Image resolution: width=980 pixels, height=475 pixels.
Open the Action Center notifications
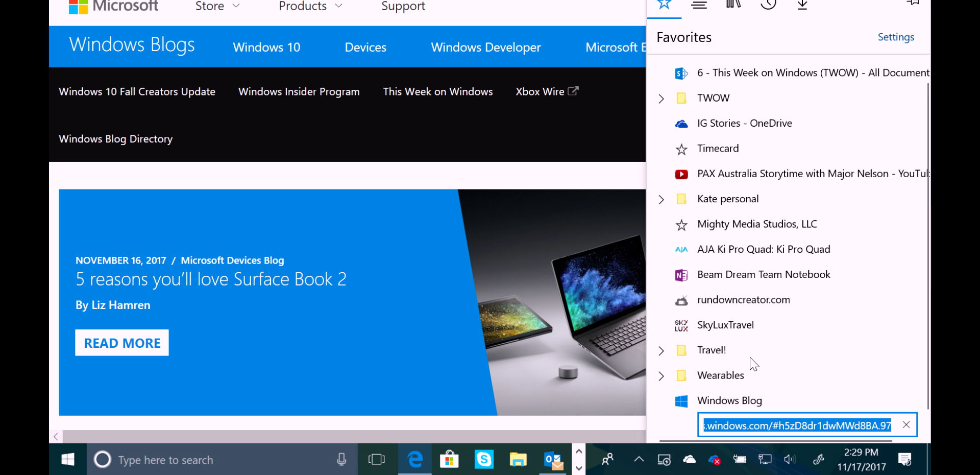point(905,459)
